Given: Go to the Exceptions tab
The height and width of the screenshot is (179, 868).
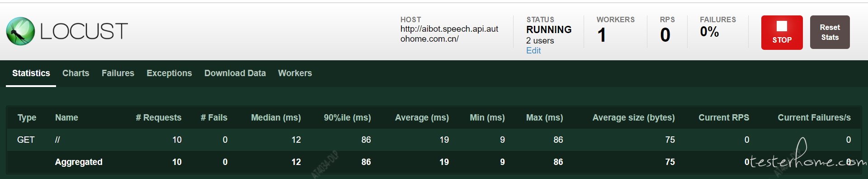Looking at the screenshot, I should tap(169, 73).
